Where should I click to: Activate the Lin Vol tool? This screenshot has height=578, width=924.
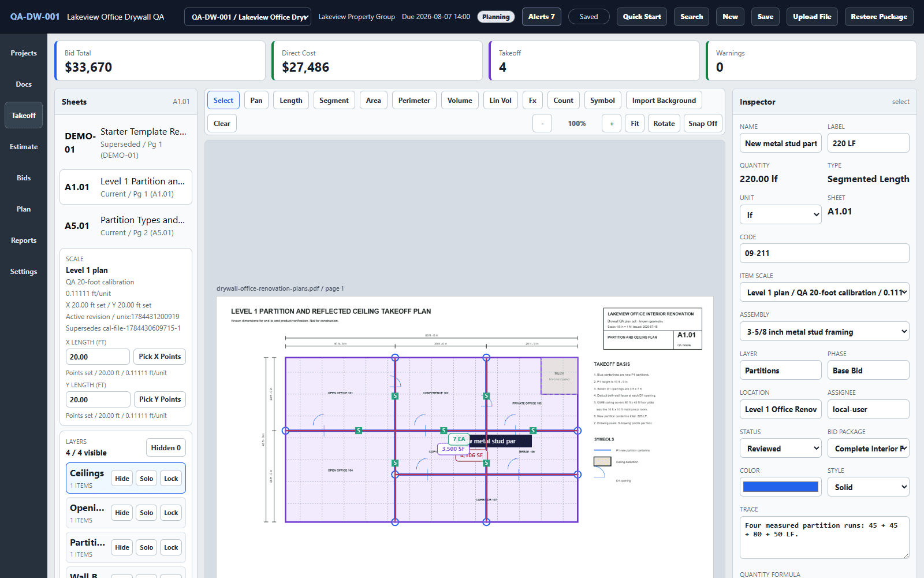500,101
